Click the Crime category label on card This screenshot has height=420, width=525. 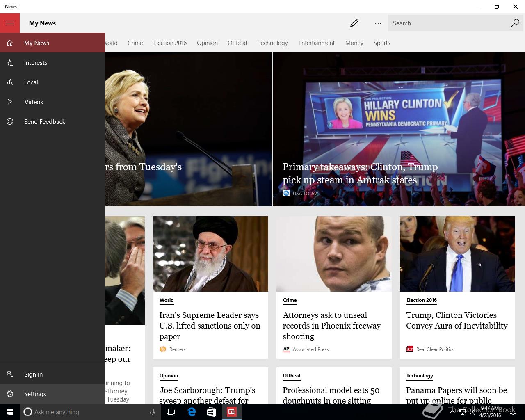pyautogui.click(x=290, y=300)
